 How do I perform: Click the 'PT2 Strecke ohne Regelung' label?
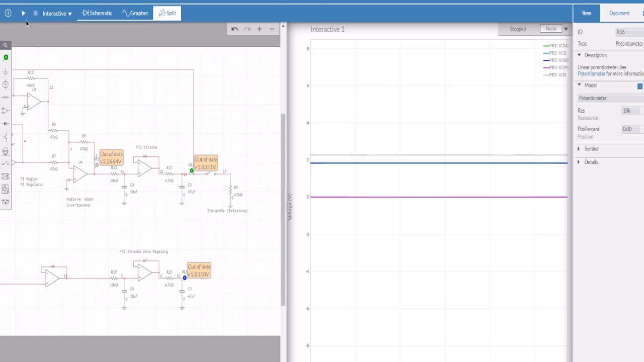pyautogui.click(x=144, y=251)
